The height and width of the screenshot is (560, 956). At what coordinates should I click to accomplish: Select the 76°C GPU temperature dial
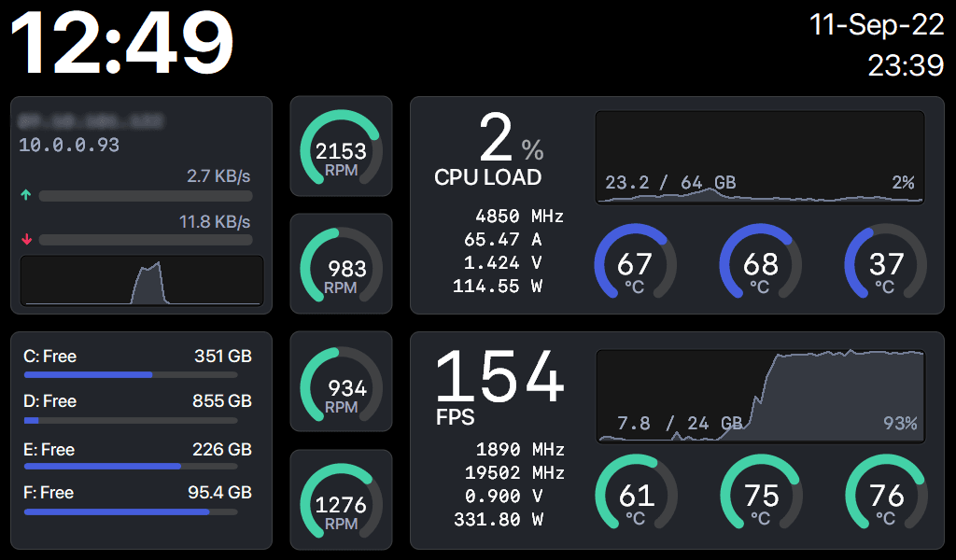coord(885,497)
